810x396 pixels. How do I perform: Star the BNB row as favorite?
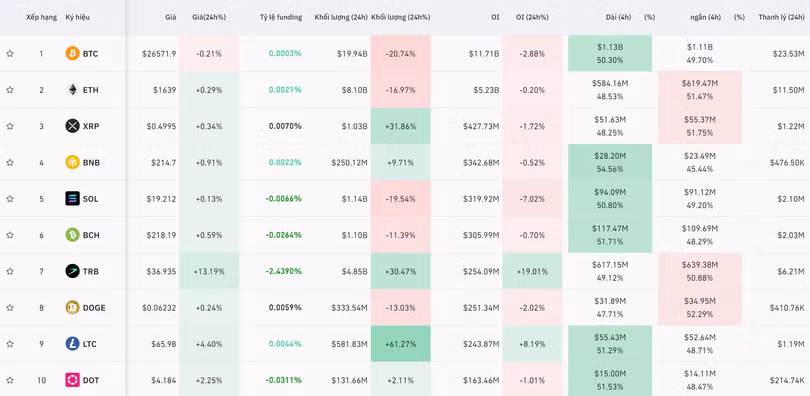pyautogui.click(x=10, y=163)
